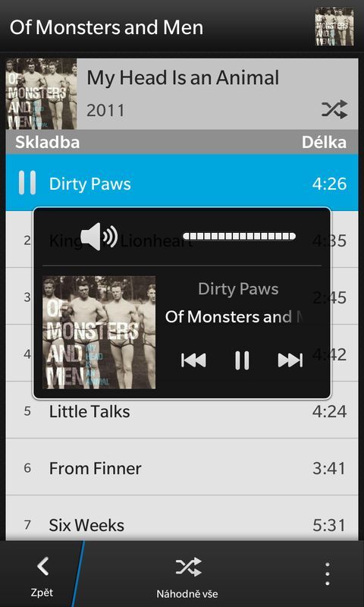Sort by the Skladba column header
The image size is (364, 607).
click(x=47, y=143)
